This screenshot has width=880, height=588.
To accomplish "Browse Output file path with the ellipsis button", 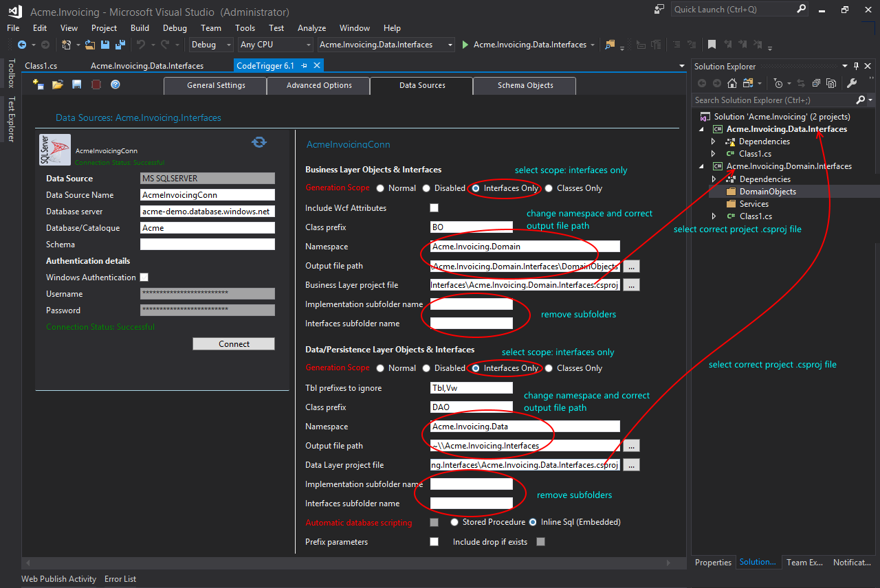I will [631, 266].
